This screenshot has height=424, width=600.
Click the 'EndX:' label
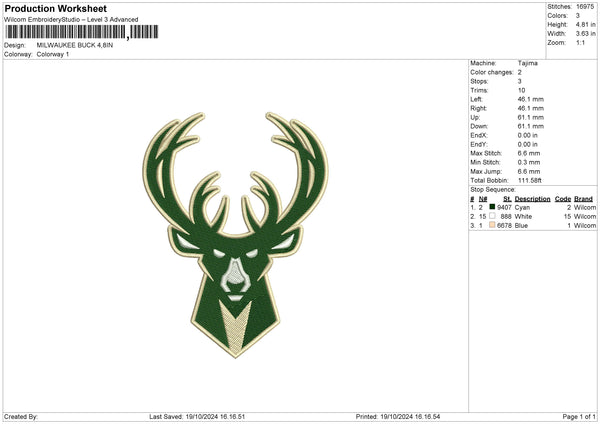point(479,135)
